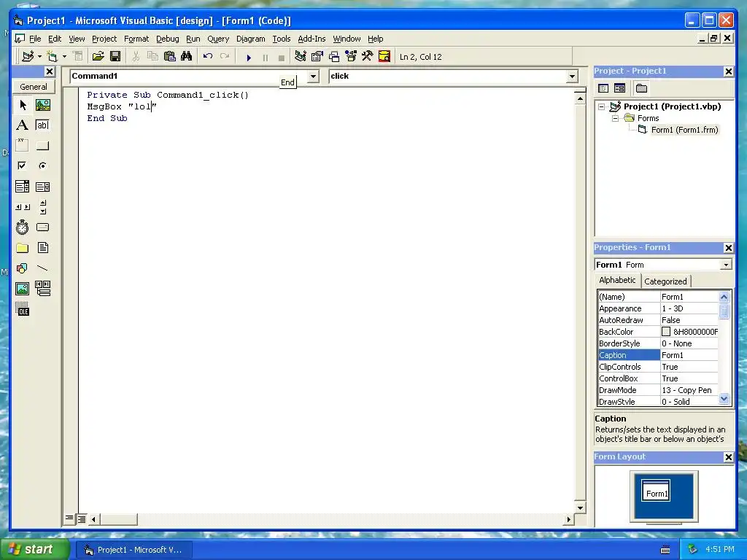
Task: Select the Pointer tool in toolbox
Action: pyautogui.click(x=23, y=105)
